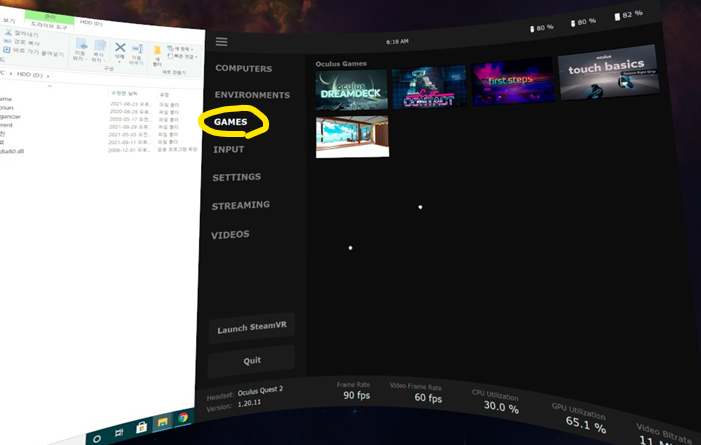Click the Launch SteamVR button
The width and height of the screenshot is (701, 445).
point(252,328)
